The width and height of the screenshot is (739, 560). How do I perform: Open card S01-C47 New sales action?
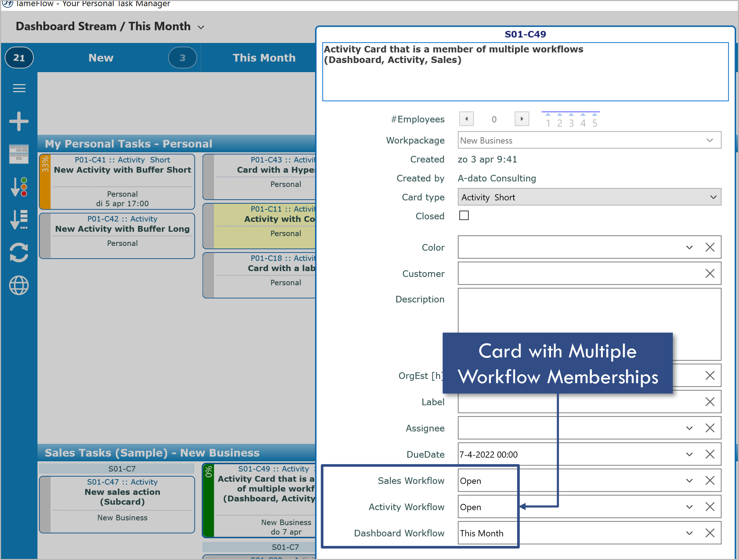(x=117, y=505)
